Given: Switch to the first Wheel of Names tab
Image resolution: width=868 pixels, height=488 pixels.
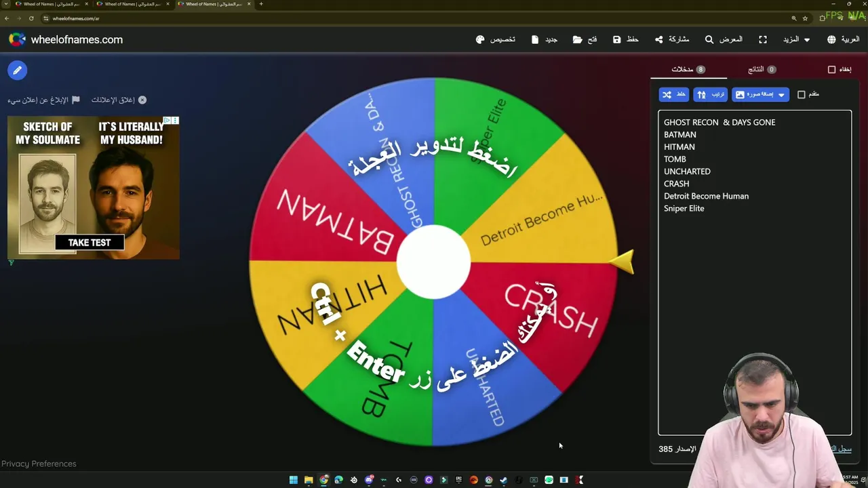Looking at the screenshot, I should tap(51, 4).
